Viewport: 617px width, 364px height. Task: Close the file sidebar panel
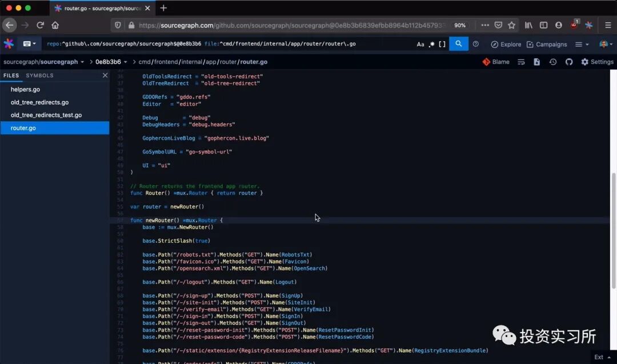coord(105,75)
